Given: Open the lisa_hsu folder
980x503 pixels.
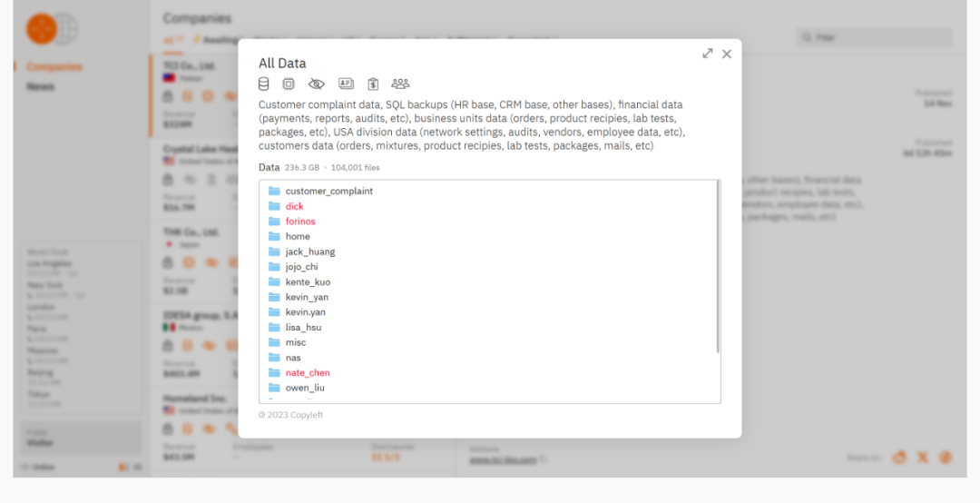Looking at the screenshot, I should pyautogui.click(x=303, y=327).
